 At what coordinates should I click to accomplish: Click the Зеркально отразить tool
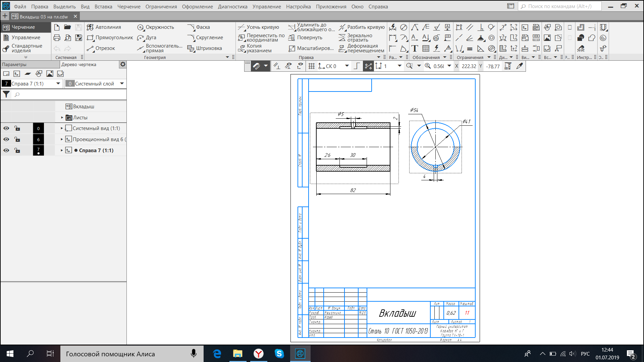(x=356, y=38)
